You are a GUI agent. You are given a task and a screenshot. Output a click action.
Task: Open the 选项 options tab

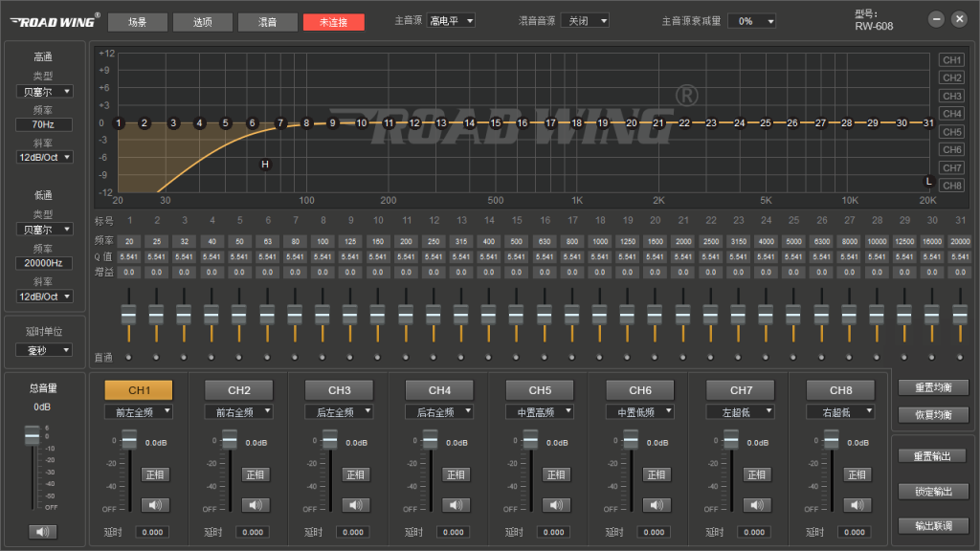203,22
